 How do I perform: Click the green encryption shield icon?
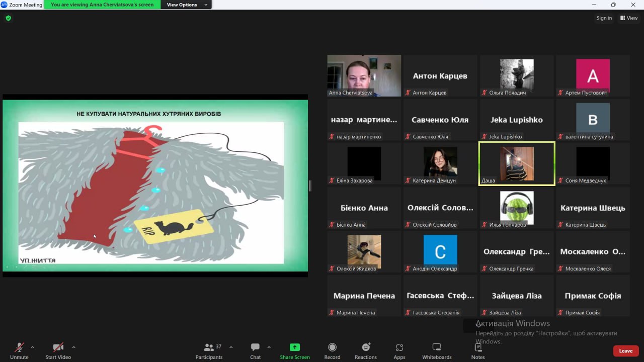coord(8,18)
